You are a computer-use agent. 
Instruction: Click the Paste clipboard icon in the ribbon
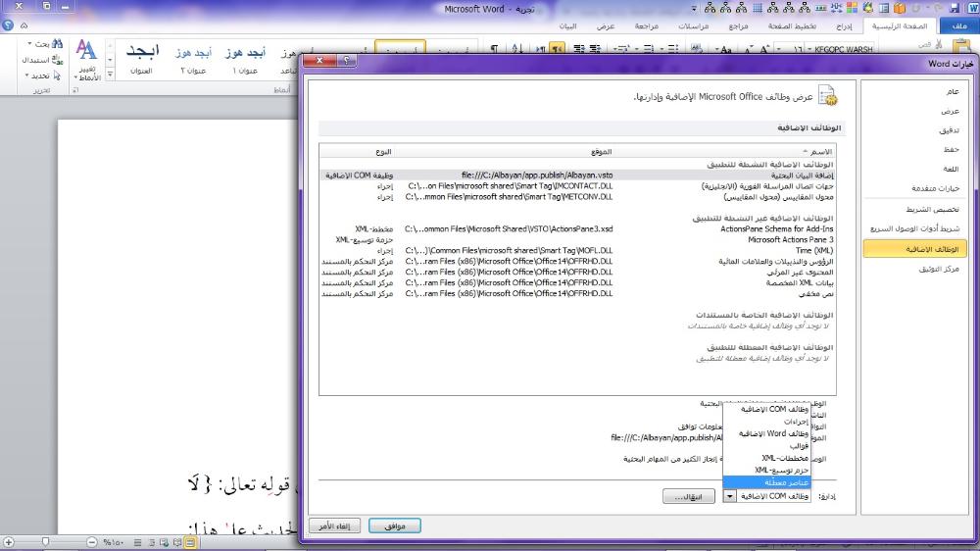pyautogui.click(x=962, y=47)
